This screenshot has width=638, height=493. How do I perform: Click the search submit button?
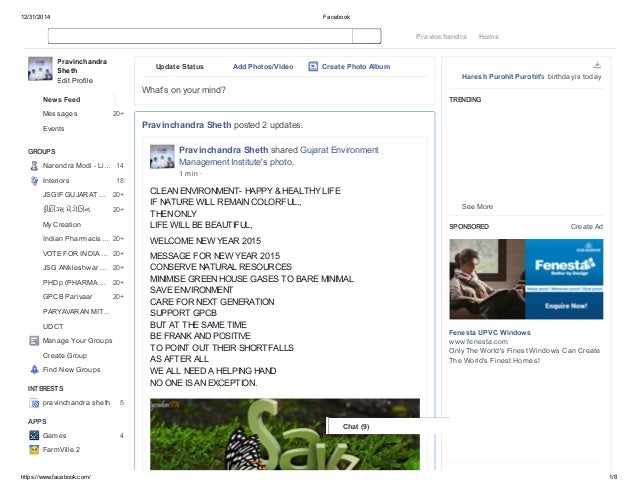click(367, 36)
